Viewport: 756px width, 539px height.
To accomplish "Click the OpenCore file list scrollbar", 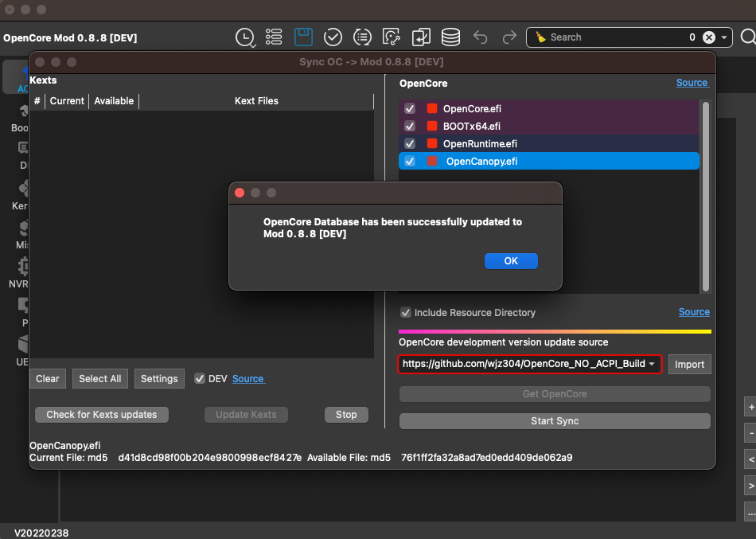I will (x=706, y=197).
